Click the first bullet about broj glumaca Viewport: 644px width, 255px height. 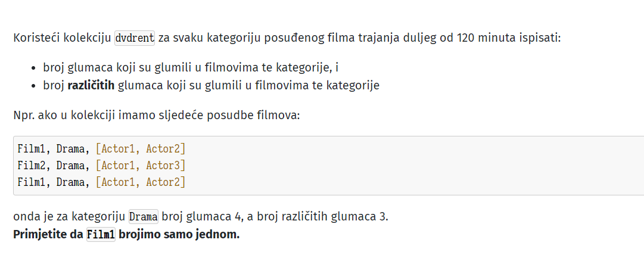click(191, 67)
